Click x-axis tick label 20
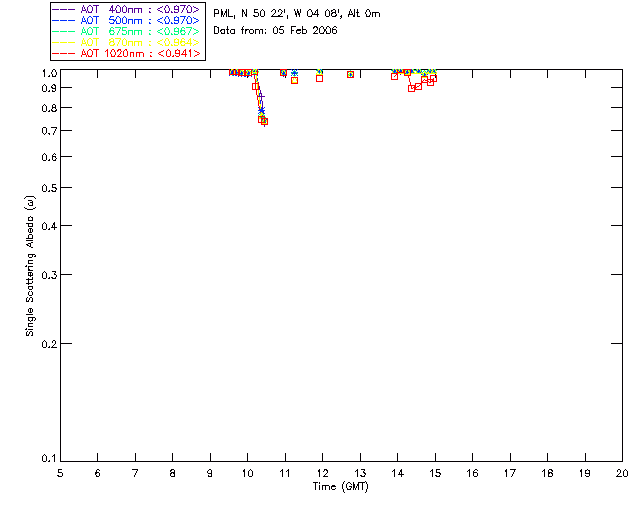This screenshot has width=640, height=512. [622, 473]
